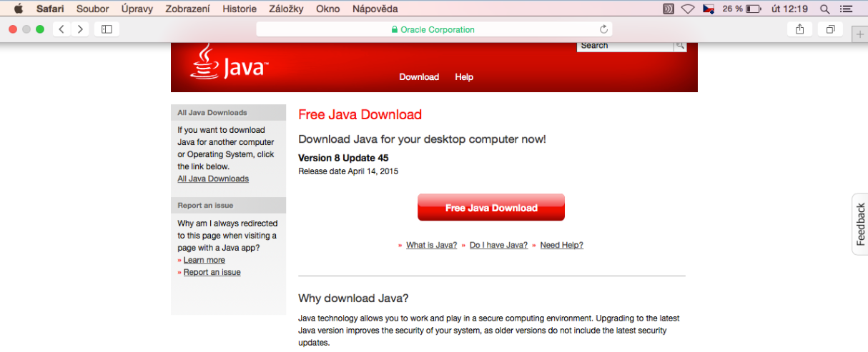The width and height of the screenshot is (868, 352).
Task: Open the All Java Downloads link
Action: tap(213, 178)
